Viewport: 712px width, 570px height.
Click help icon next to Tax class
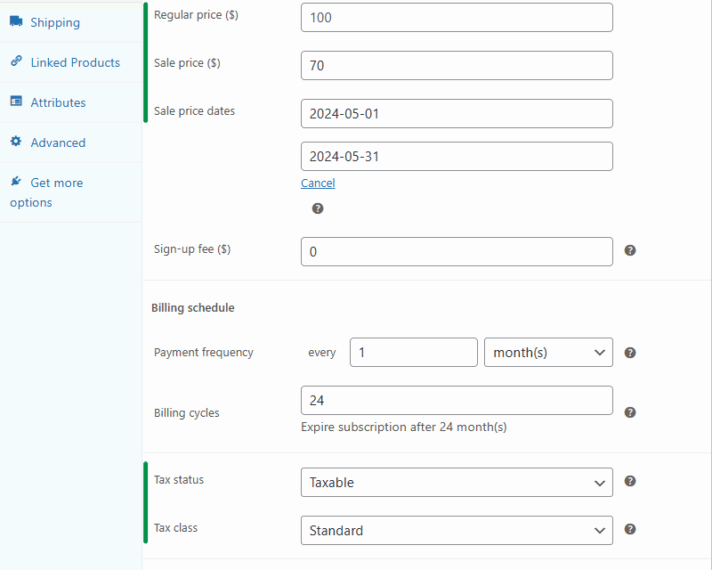(630, 529)
